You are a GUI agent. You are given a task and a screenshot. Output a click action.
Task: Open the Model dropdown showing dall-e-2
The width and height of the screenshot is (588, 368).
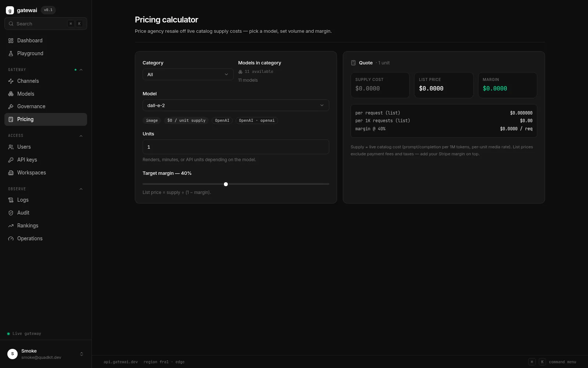(236, 105)
